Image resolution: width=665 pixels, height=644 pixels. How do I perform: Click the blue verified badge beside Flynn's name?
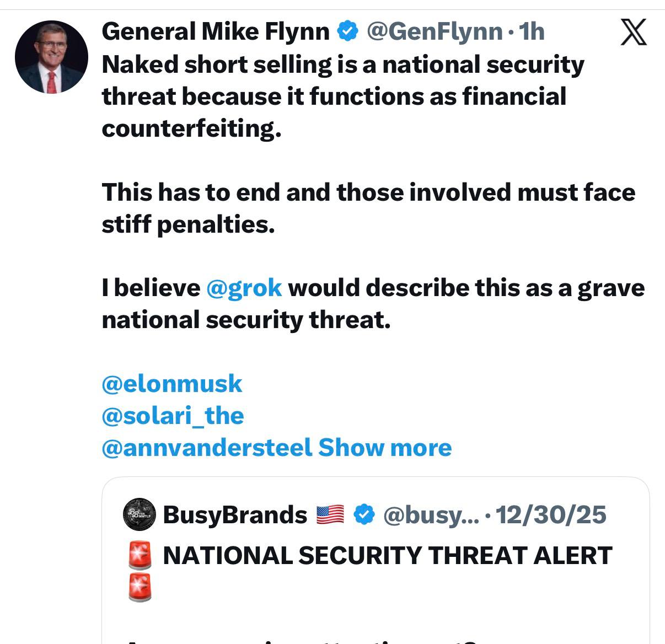(347, 31)
